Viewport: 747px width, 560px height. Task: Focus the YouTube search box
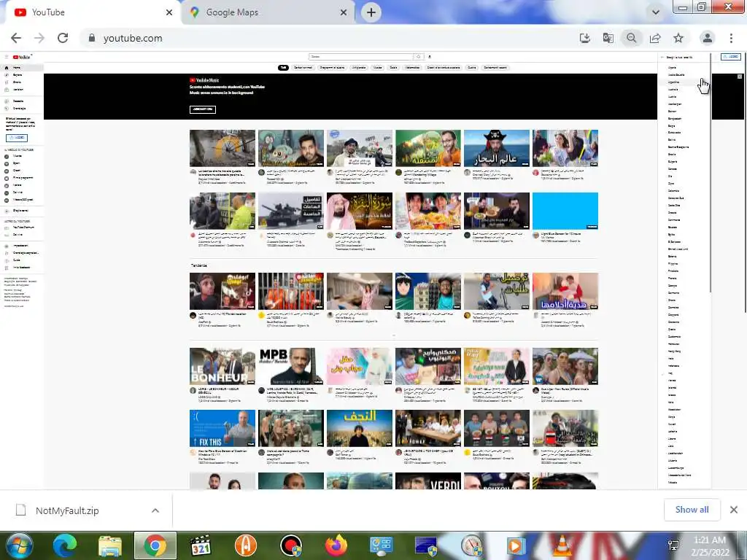click(x=360, y=57)
